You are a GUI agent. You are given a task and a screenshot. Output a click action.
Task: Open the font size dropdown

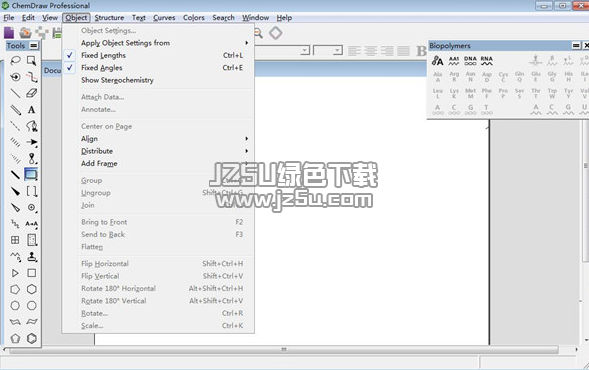click(x=337, y=50)
